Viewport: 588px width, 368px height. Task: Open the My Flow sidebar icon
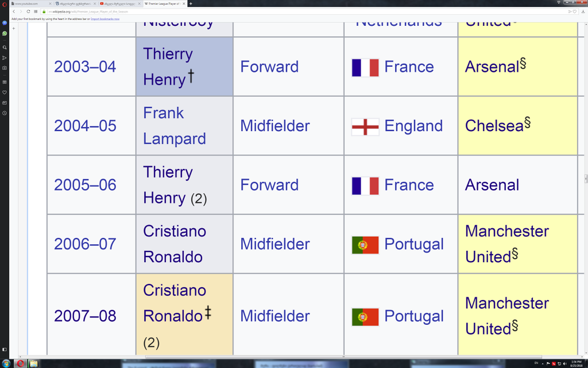5,58
